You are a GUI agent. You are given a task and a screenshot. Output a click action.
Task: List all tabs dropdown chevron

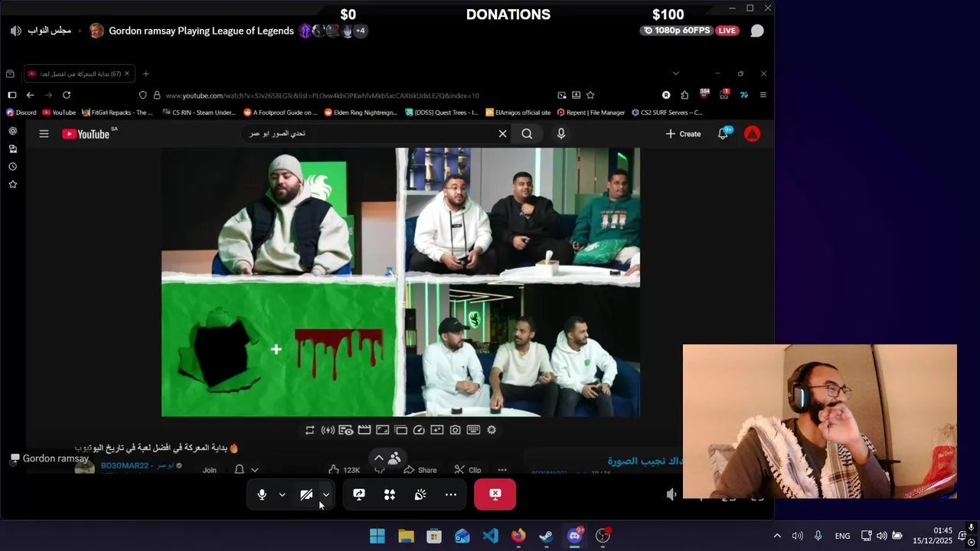click(675, 73)
